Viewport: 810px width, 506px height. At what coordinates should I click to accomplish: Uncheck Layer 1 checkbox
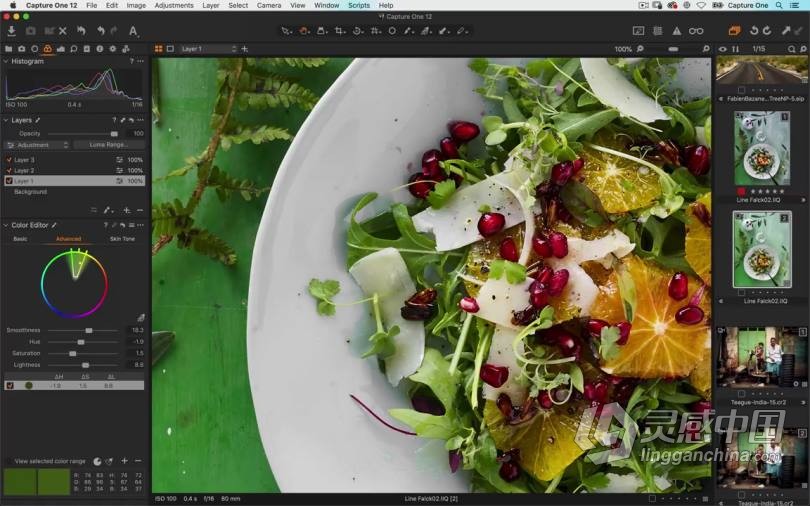coord(9,181)
